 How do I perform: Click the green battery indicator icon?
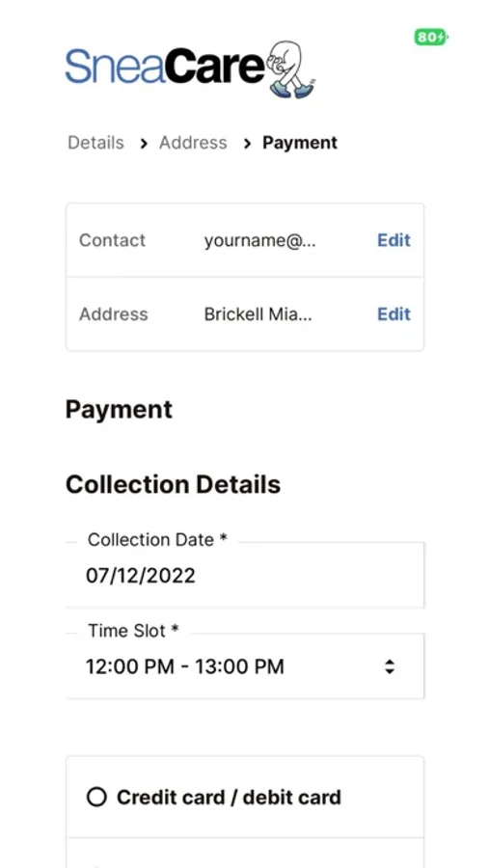431,37
